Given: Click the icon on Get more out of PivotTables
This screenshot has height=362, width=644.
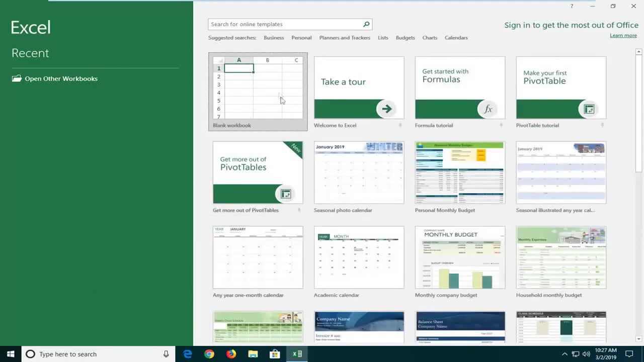Looking at the screenshot, I should pos(285,194).
